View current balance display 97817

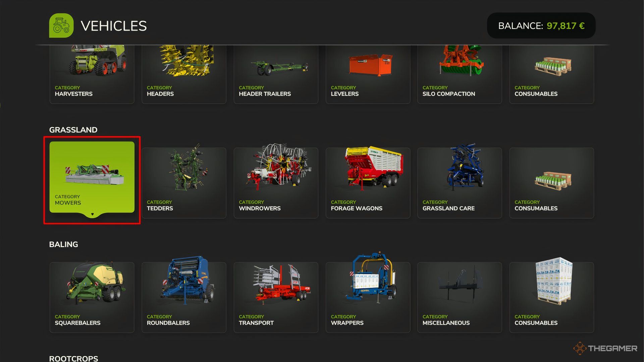pyautogui.click(x=541, y=25)
